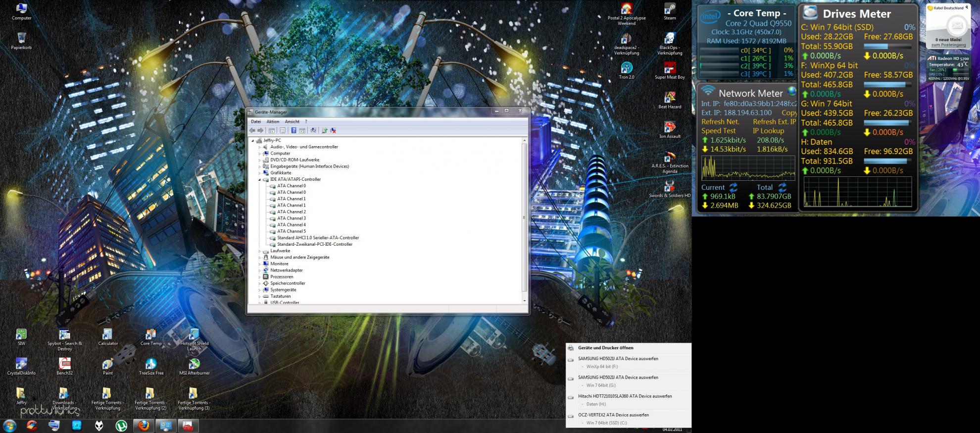Screen dimensions: 980x433
Task: Select Standard AHCI 1.0 Serieller-ATA-Controller
Action: point(318,238)
